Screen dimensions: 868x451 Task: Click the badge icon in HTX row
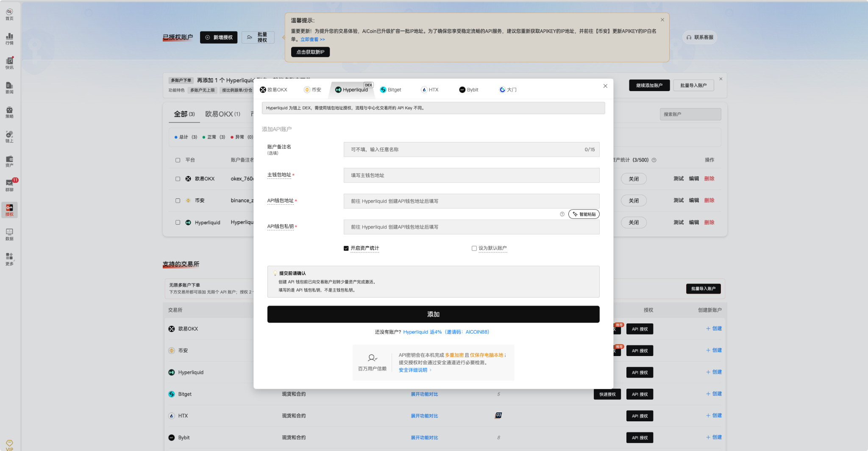click(498, 415)
